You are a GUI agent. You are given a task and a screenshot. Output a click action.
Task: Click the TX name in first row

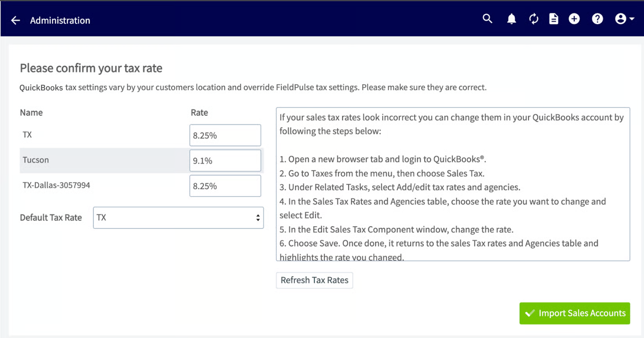[27, 135]
